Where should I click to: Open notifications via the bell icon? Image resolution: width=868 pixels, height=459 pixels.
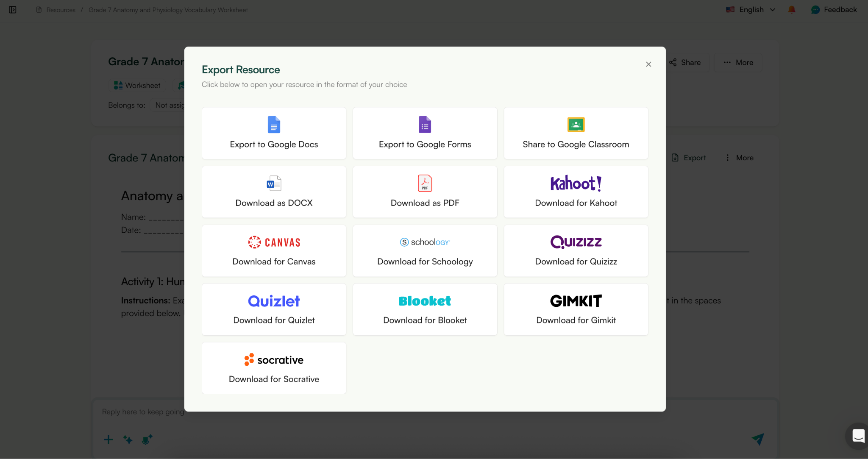pos(792,9)
